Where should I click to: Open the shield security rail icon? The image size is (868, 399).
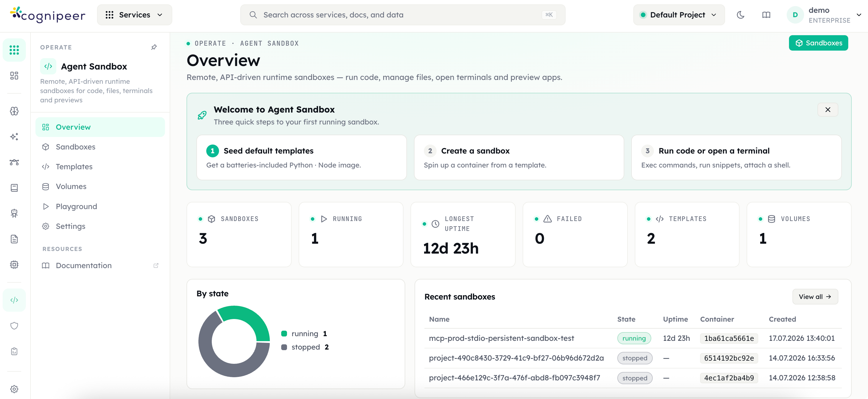pyautogui.click(x=14, y=325)
